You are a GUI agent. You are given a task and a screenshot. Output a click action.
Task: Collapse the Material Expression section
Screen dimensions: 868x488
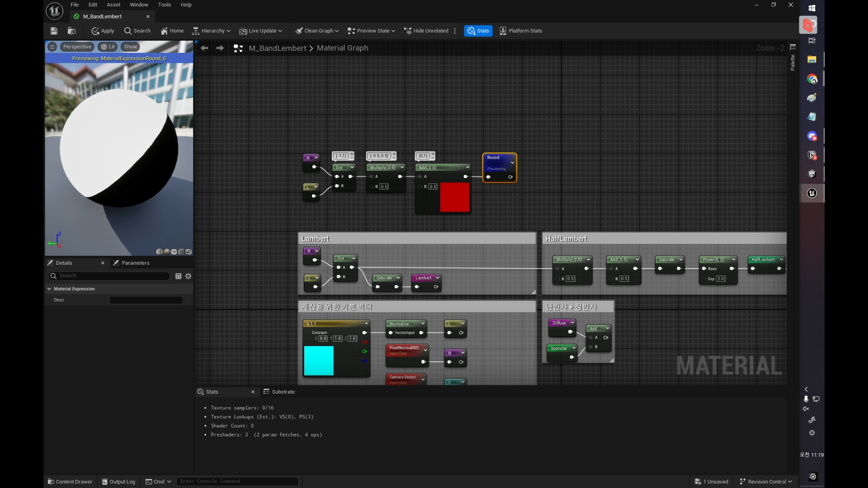pyautogui.click(x=49, y=289)
